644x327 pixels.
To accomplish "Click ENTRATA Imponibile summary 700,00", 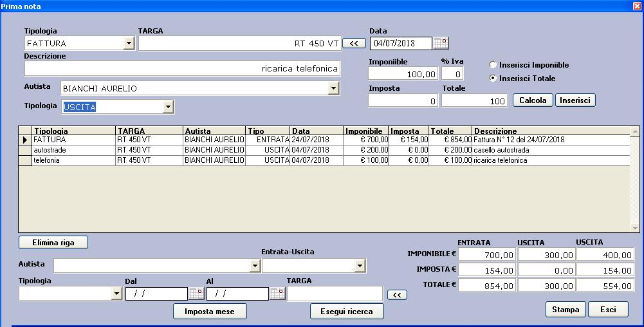I will 487,255.
